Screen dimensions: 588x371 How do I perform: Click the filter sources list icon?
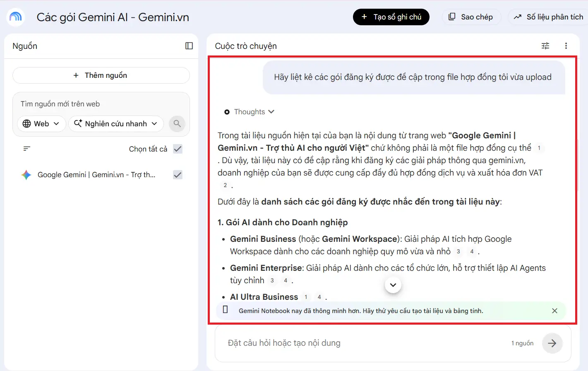tap(27, 149)
